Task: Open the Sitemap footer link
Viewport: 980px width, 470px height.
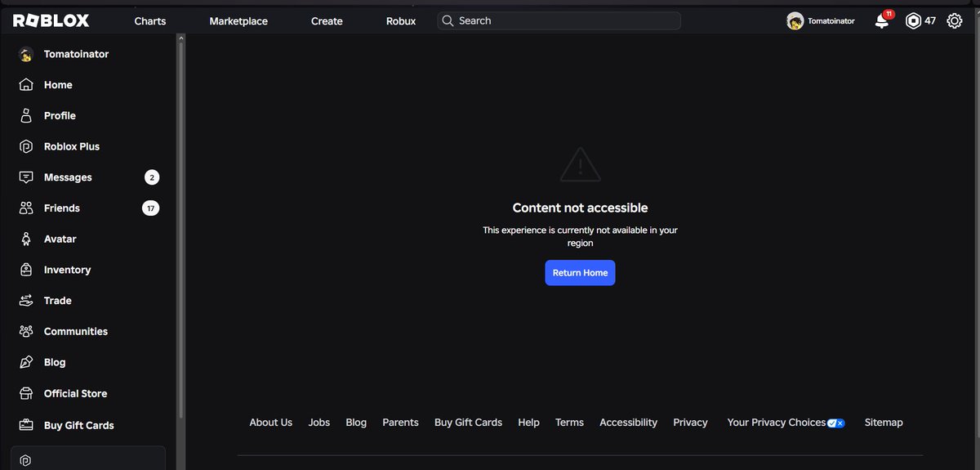Action: 884,423
